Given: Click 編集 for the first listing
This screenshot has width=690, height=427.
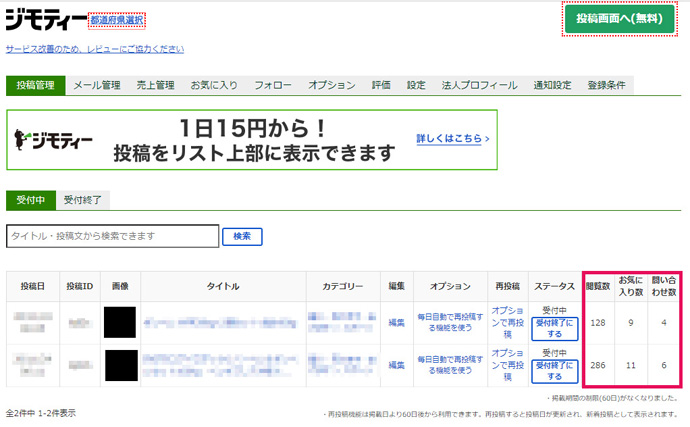Looking at the screenshot, I should click(397, 322).
